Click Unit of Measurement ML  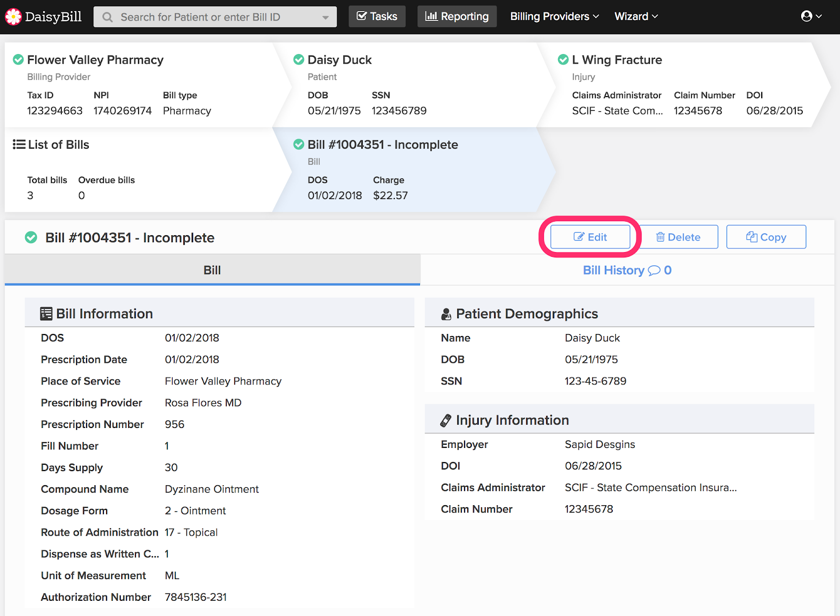tap(172, 576)
